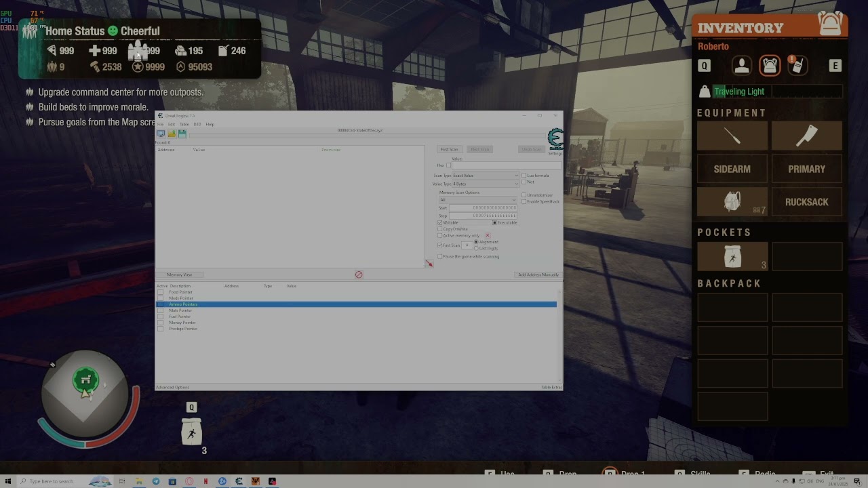This screenshot has width=868, height=488.
Task: Open the D3D menu
Action: click(x=197, y=124)
